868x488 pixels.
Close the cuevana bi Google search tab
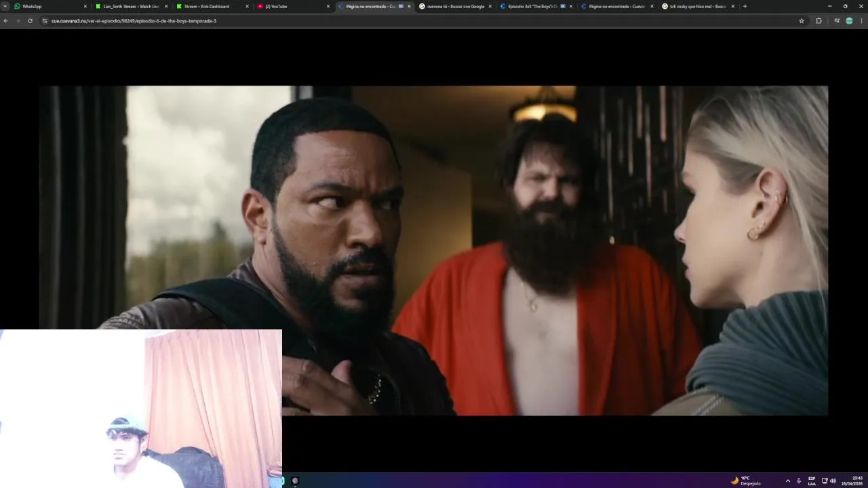point(490,6)
